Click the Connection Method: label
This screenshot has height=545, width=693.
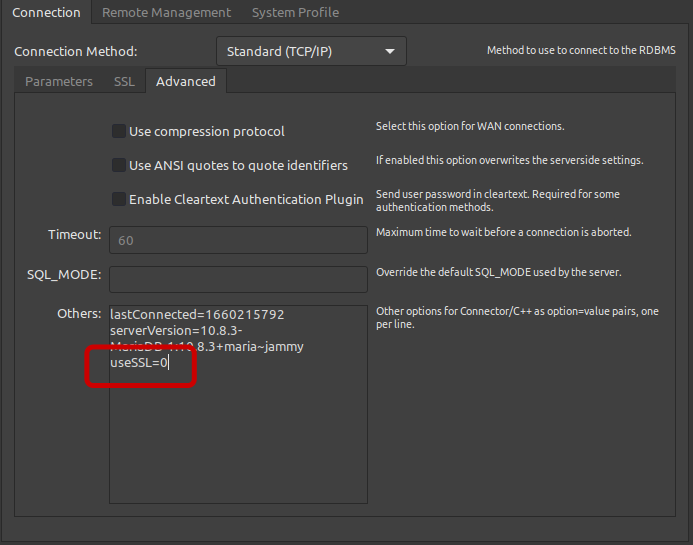[x=76, y=51]
